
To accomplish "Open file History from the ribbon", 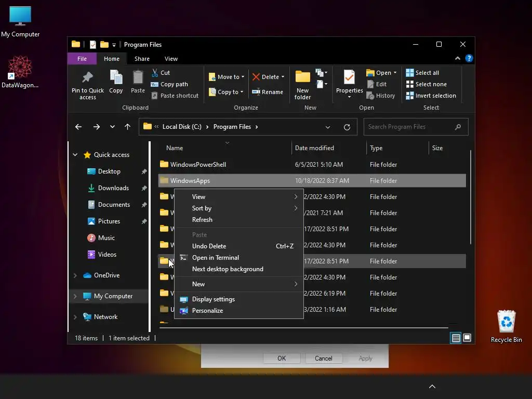I will coord(381,96).
